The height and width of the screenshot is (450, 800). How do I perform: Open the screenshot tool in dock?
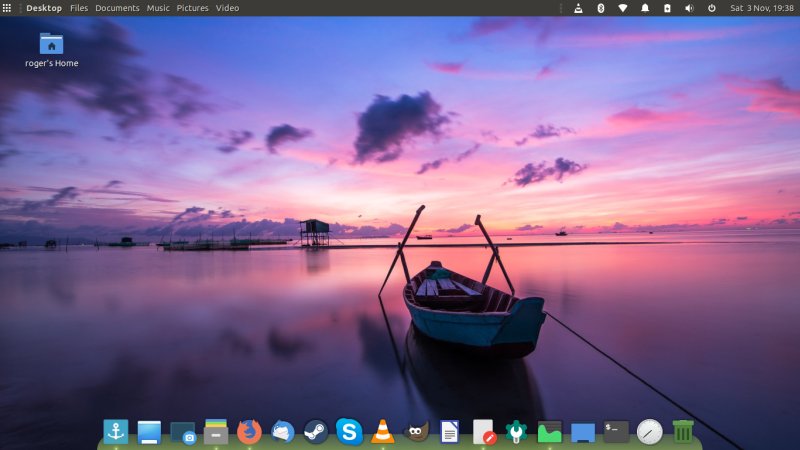[x=182, y=431]
